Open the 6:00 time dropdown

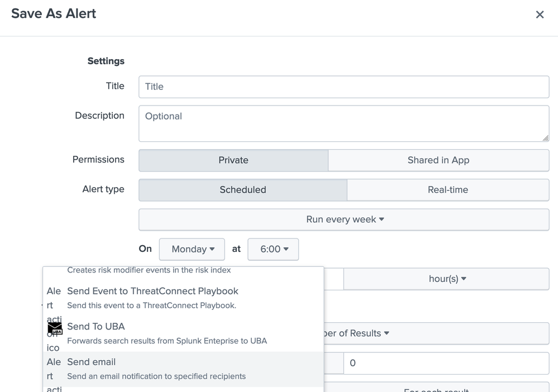tap(273, 249)
